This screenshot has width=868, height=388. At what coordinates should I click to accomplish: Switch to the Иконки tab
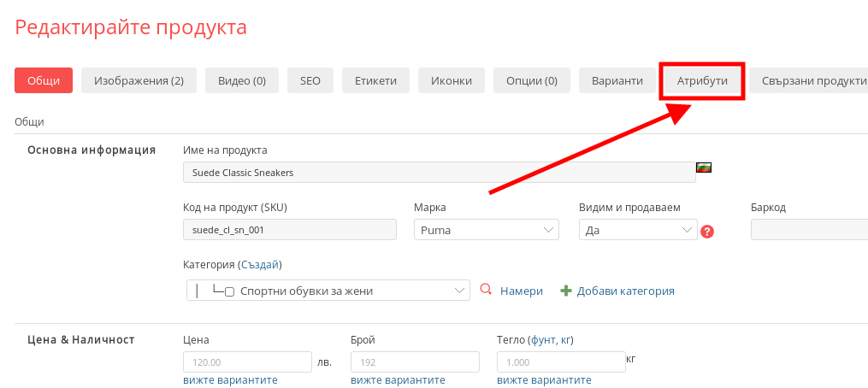tap(452, 80)
